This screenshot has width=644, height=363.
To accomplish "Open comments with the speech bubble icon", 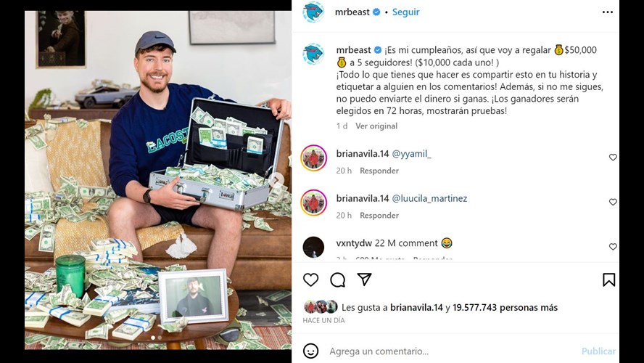I will tap(338, 280).
